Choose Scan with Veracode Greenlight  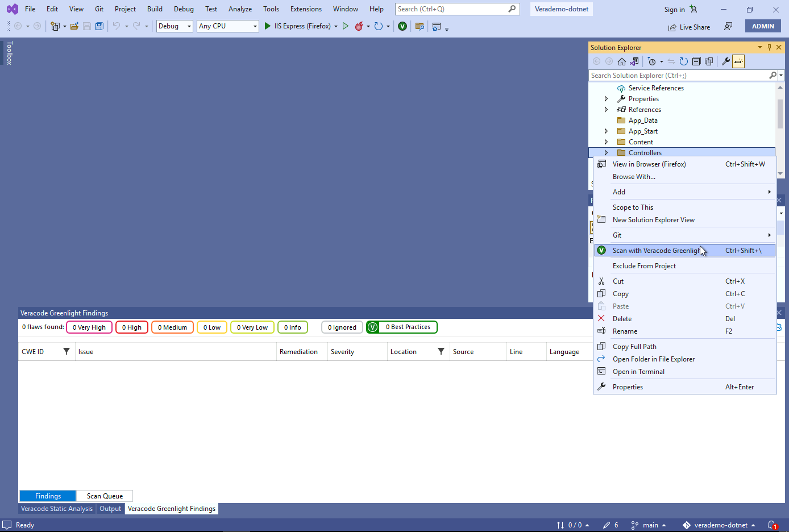tap(685, 251)
